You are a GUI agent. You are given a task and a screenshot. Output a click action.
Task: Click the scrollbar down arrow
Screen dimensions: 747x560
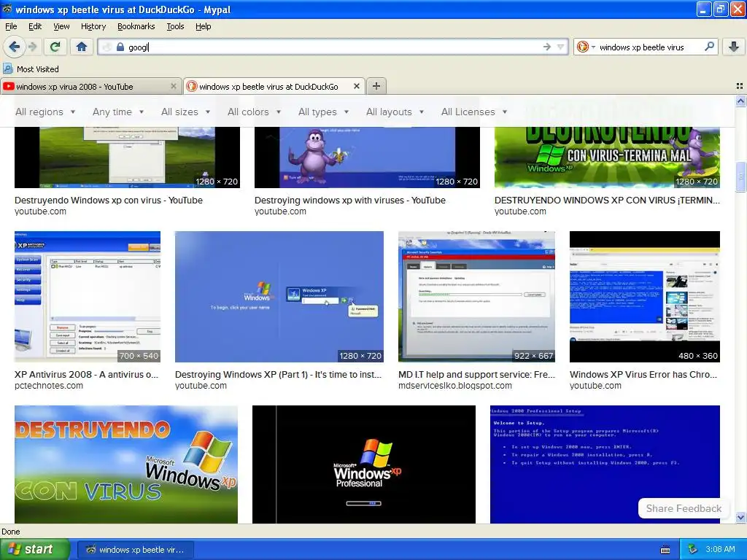(740, 517)
